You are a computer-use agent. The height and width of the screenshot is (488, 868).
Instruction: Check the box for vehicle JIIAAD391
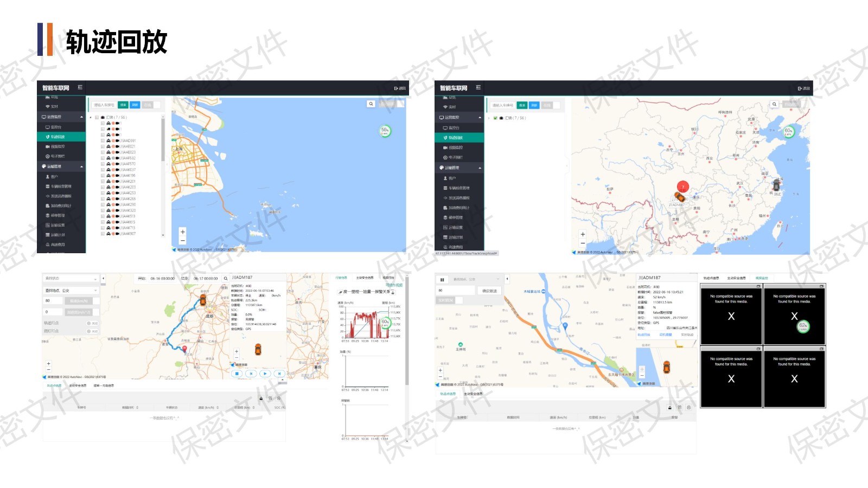(103, 140)
